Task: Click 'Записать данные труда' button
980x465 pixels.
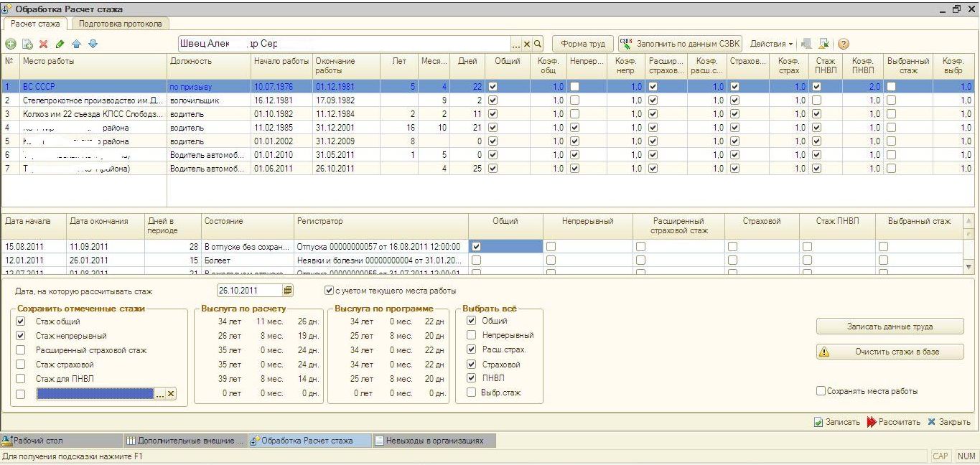Action: (x=890, y=327)
